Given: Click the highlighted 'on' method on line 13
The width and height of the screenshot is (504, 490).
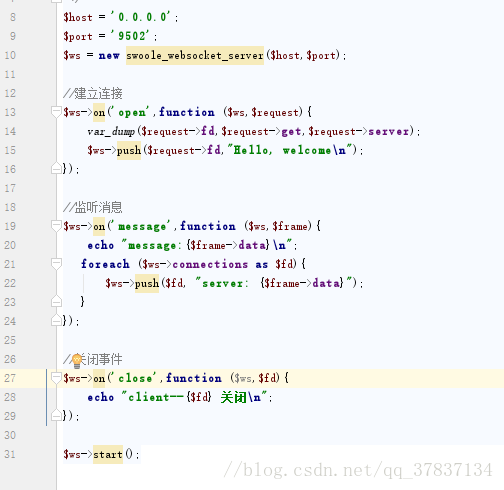Looking at the screenshot, I should [x=99, y=112].
